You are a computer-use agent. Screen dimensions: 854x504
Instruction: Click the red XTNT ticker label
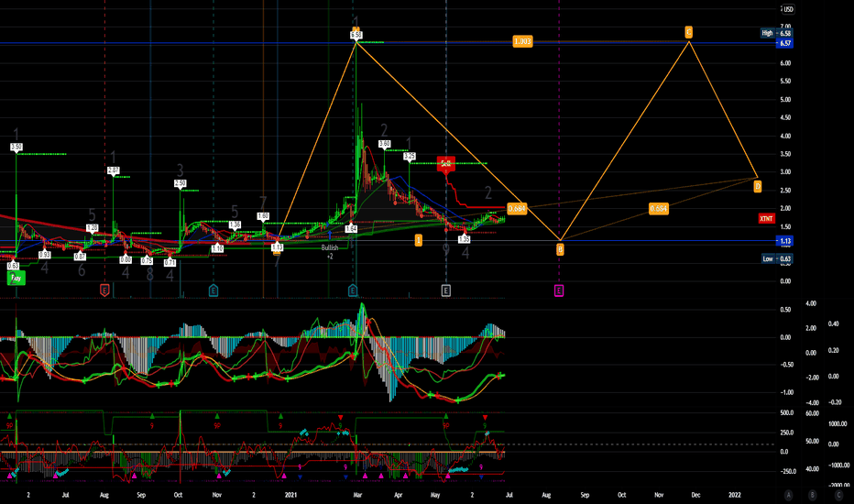(x=766, y=218)
